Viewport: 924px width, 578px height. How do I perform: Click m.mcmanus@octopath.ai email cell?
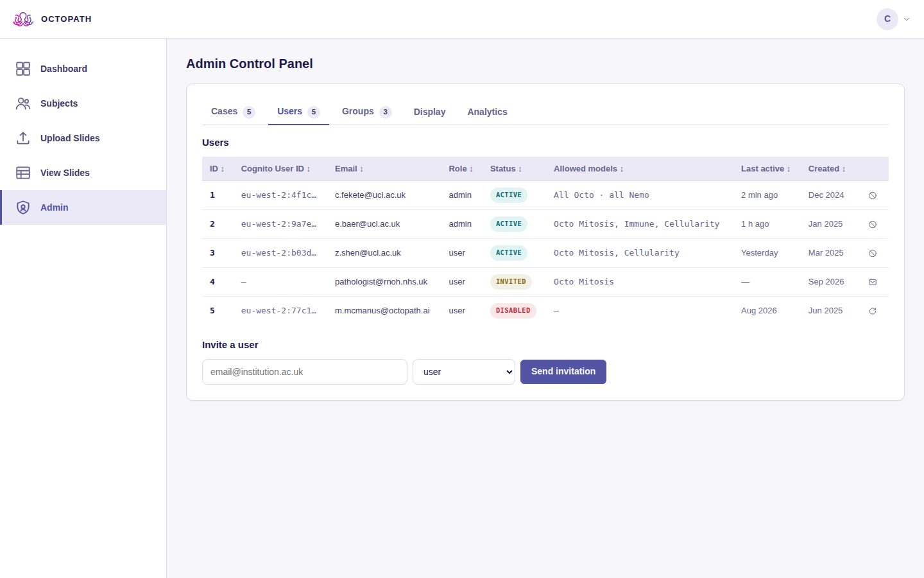382,311
